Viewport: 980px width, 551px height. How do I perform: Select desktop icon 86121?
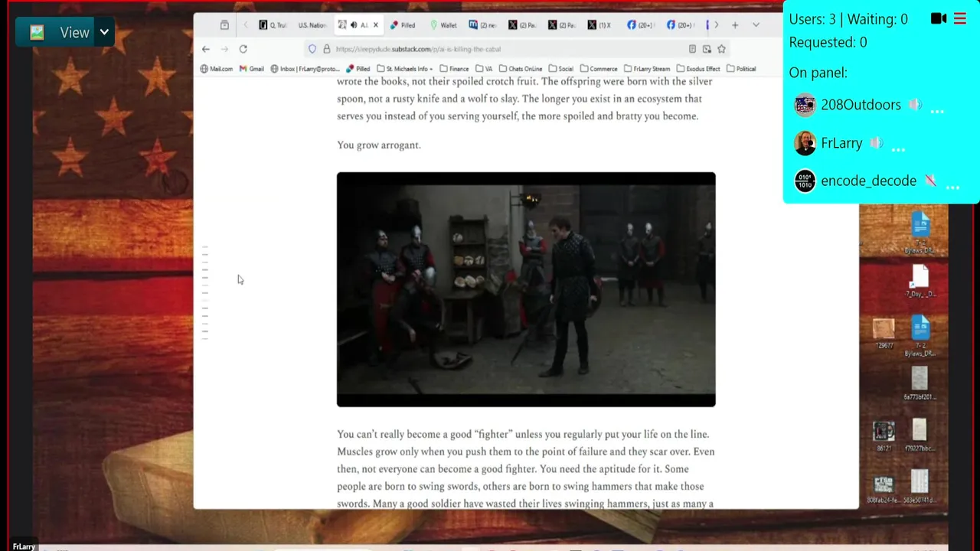tap(884, 435)
